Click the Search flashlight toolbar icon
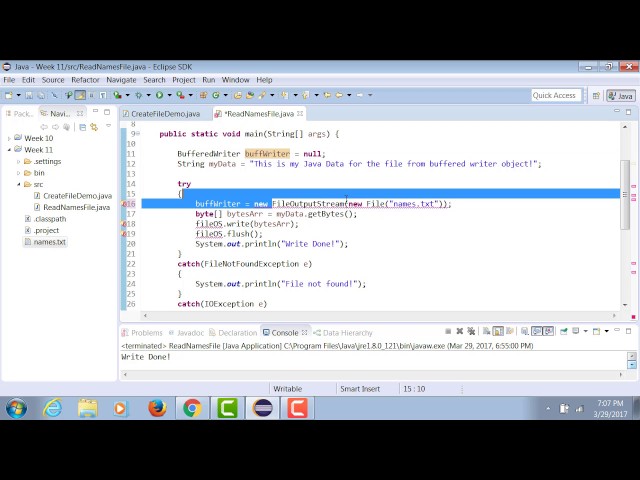 tap(262, 95)
